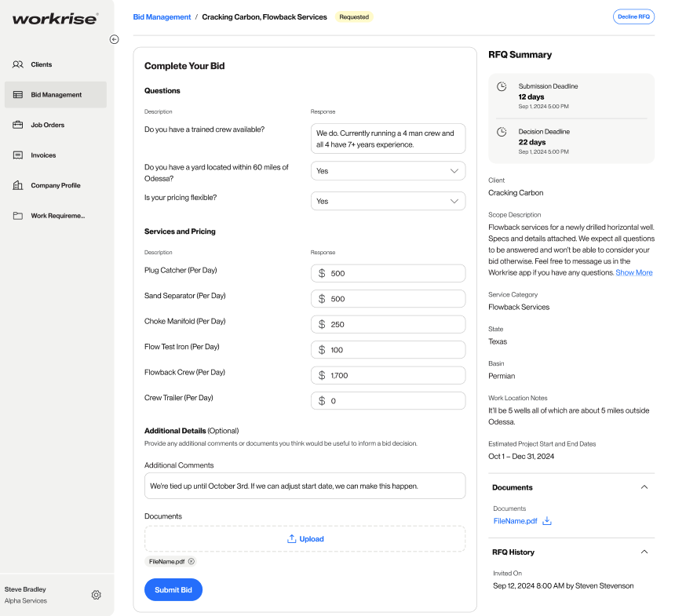Collapse the RFQ History section chevron
The width and height of the screenshot is (675, 616).
coord(644,552)
